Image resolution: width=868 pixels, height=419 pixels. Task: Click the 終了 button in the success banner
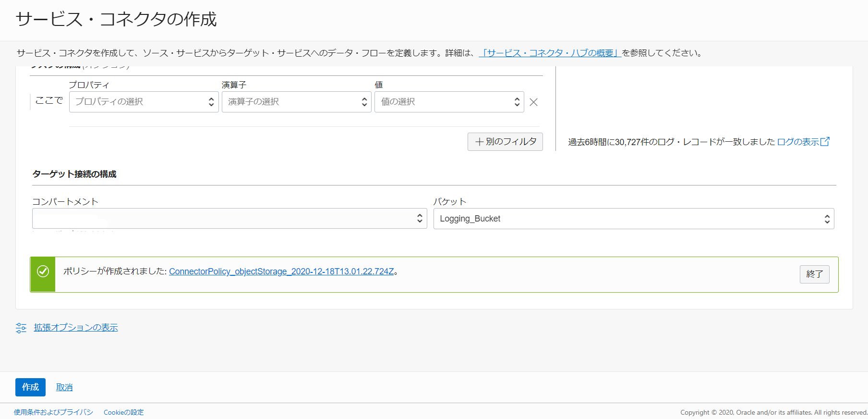coord(814,274)
